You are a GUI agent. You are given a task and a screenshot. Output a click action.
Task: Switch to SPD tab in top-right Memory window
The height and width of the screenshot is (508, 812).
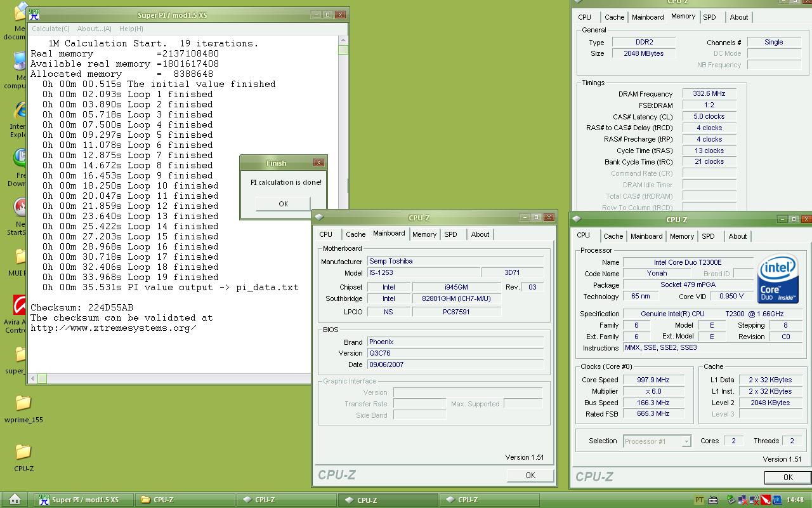point(709,17)
